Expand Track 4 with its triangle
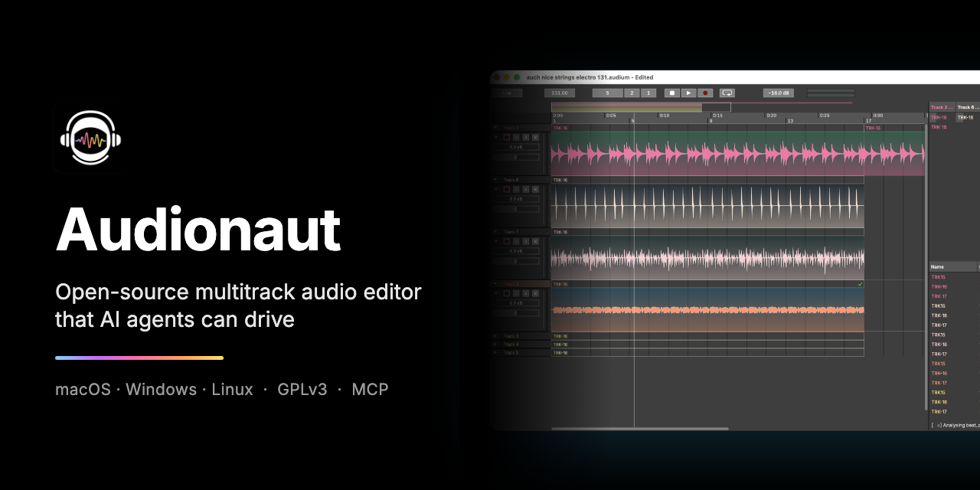980x490 pixels. tap(495, 345)
